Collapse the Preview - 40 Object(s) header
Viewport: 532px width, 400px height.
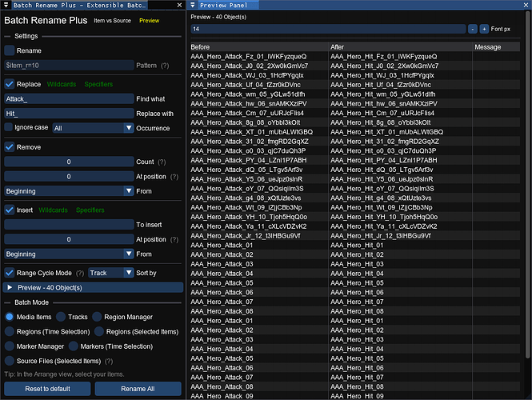coord(93,288)
